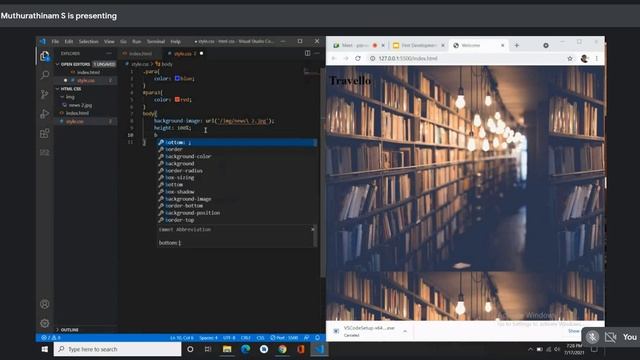Close the Welcome tab in Chrome

pos(503,45)
